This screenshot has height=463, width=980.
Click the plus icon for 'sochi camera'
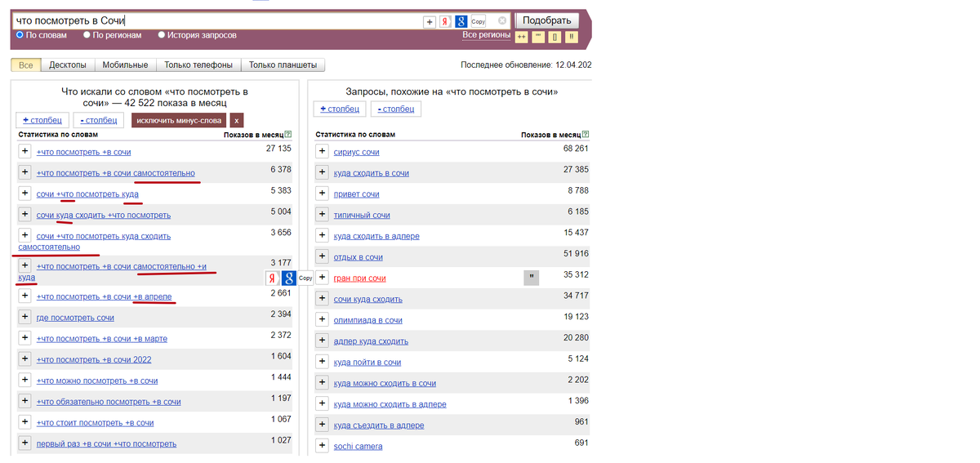click(x=322, y=446)
